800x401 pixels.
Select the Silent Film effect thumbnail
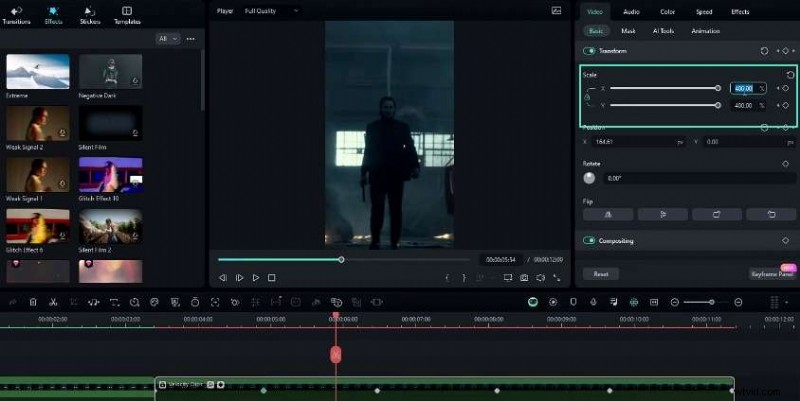click(111, 123)
